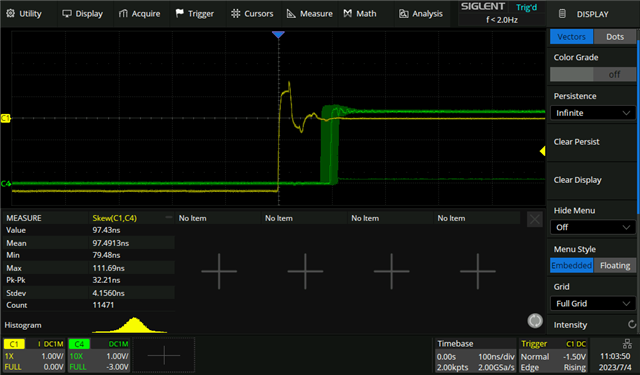Viewport: 640px width, 375px height.
Task: Open the Utility menu
Action: click(24, 14)
